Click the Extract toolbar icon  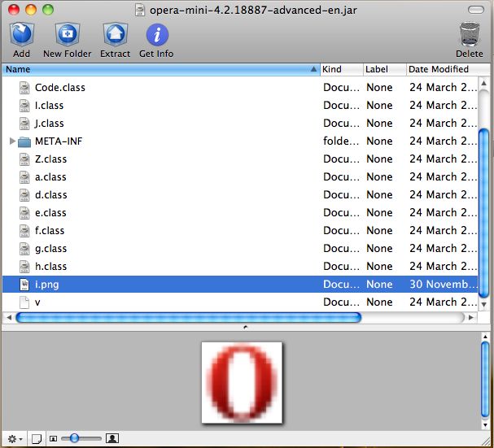pyautogui.click(x=116, y=34)
